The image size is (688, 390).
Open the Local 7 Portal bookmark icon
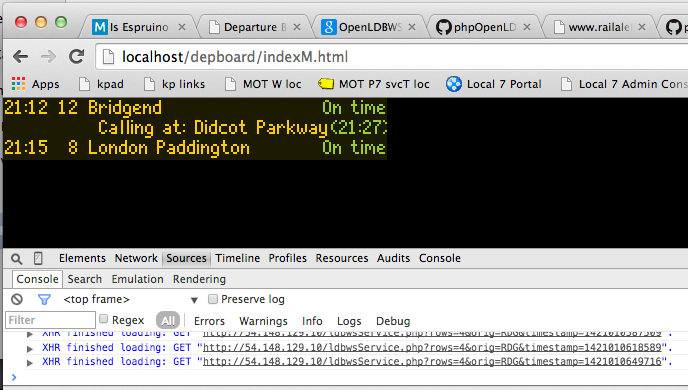point(454,84)
